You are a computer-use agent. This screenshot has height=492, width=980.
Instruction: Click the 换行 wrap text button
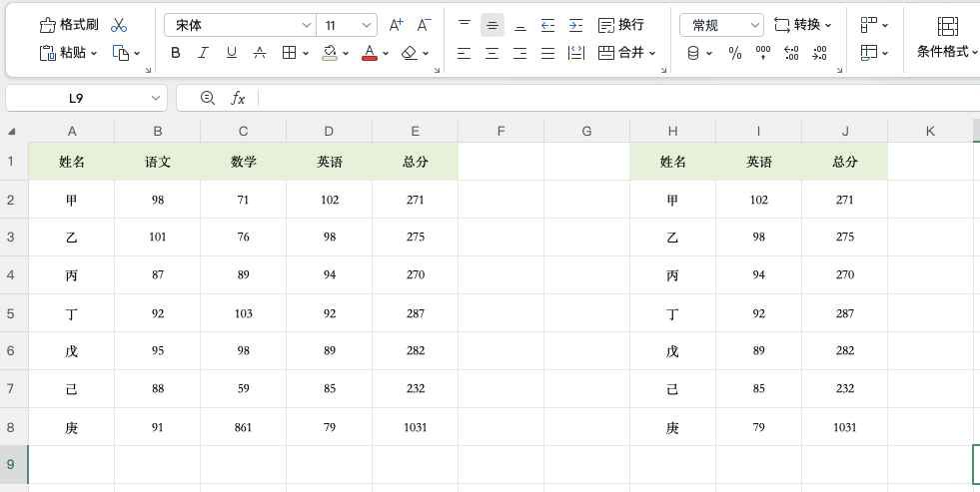coord(620,25)
